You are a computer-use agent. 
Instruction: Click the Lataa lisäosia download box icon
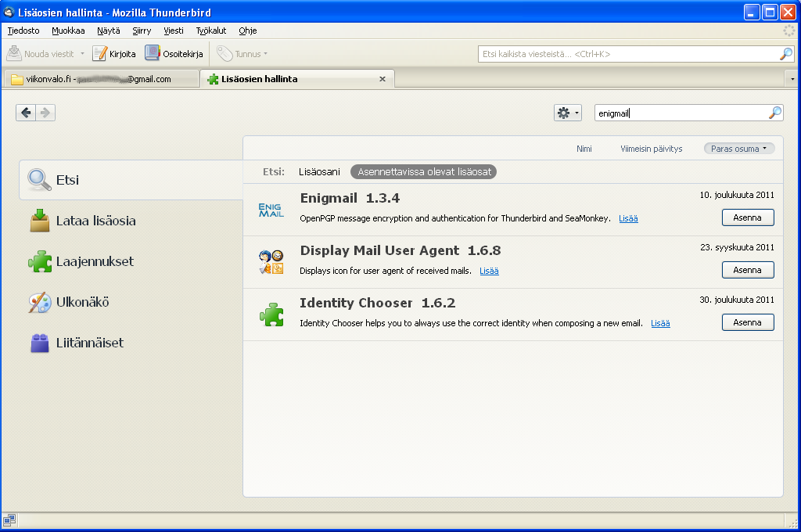click(40, 221)
